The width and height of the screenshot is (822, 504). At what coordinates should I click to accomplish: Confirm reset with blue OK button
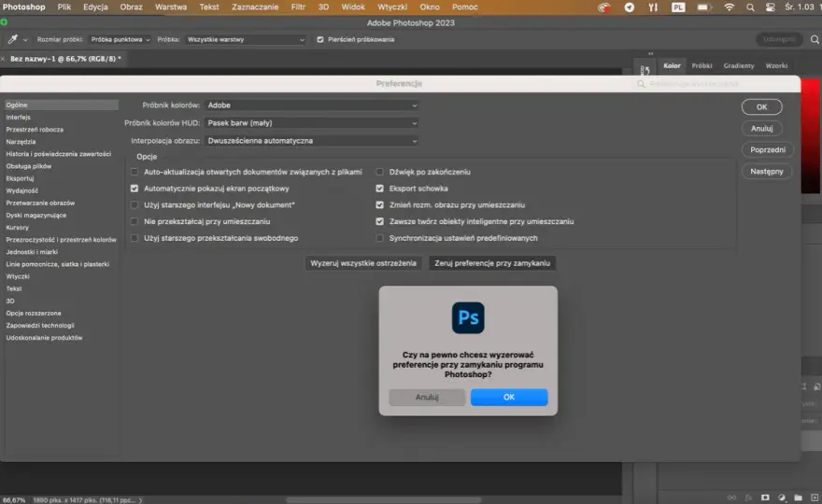pyautogui.click(x=509, y=397)
